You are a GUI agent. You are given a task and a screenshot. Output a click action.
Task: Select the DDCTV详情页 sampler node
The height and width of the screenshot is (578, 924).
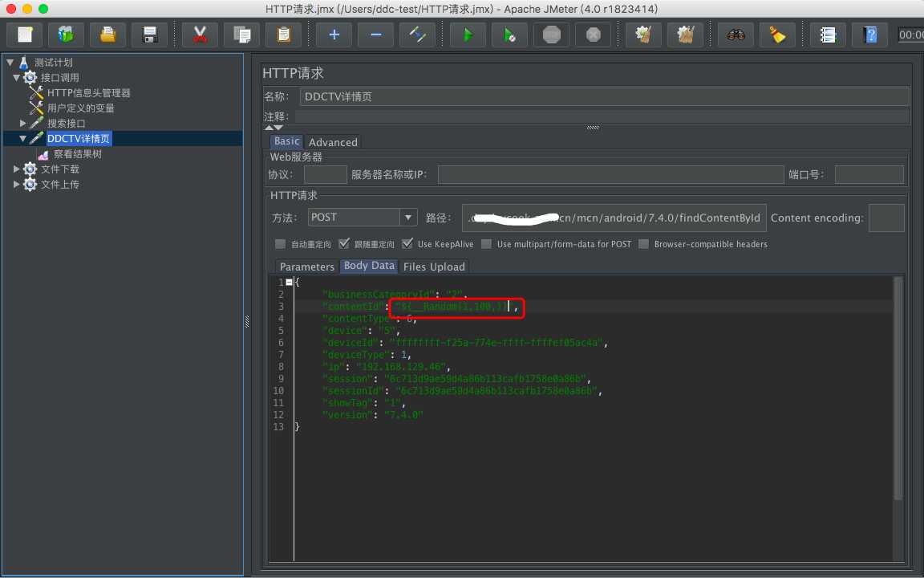pos(79,139)
